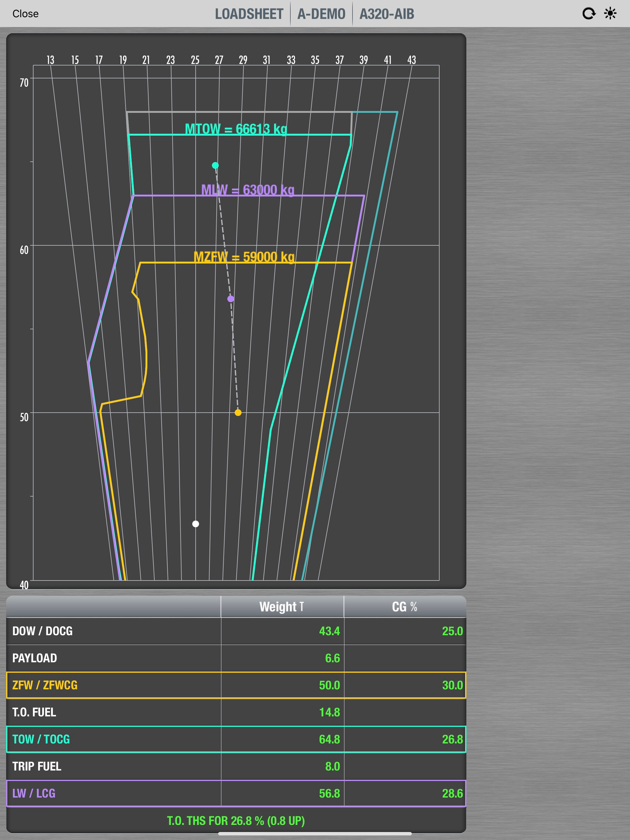Open the A320-AIB header item

[387, 14]
